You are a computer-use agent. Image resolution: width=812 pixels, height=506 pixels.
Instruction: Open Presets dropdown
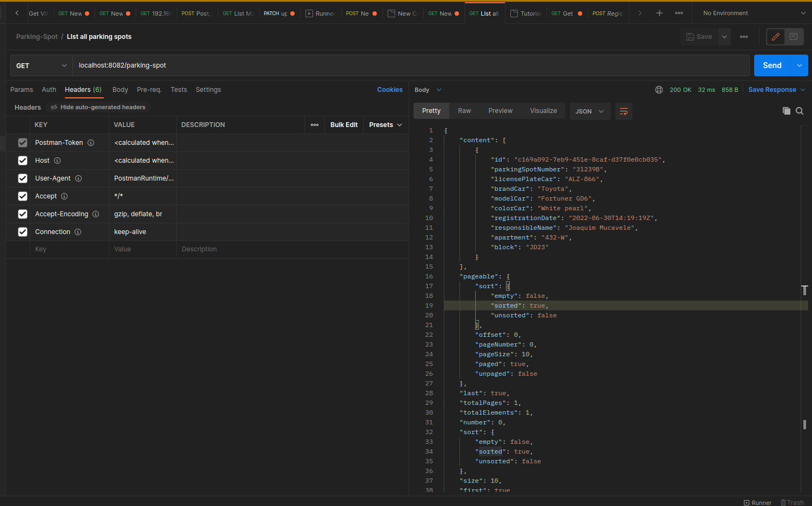coord(385,125)
